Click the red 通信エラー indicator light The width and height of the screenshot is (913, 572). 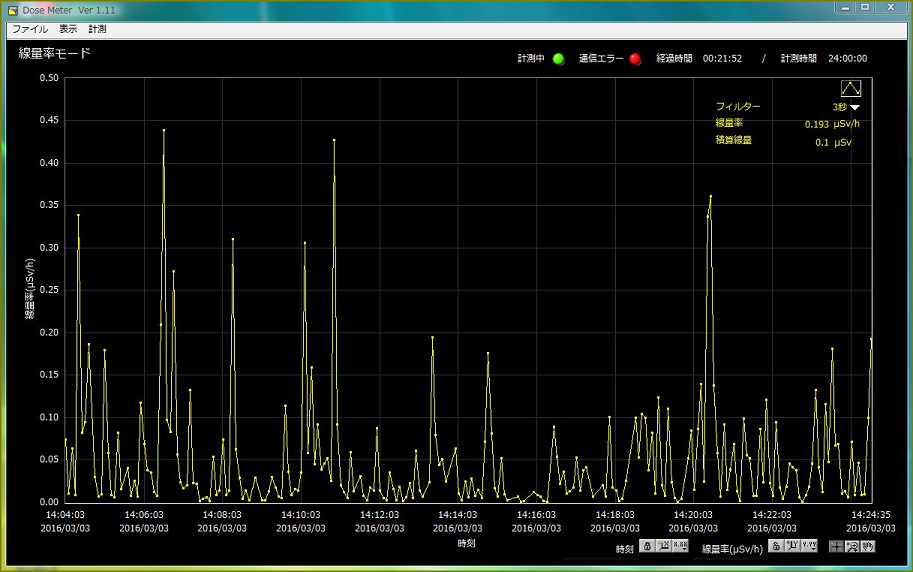pyautogui.click(x=635, y=59)
